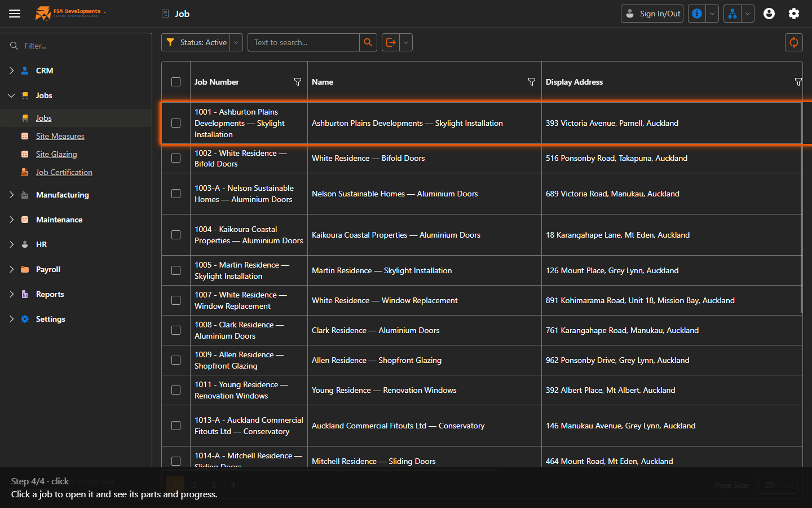Click the Text to search field
The width and height of the screenshot is (812, 508).
[x=303, y=42]
